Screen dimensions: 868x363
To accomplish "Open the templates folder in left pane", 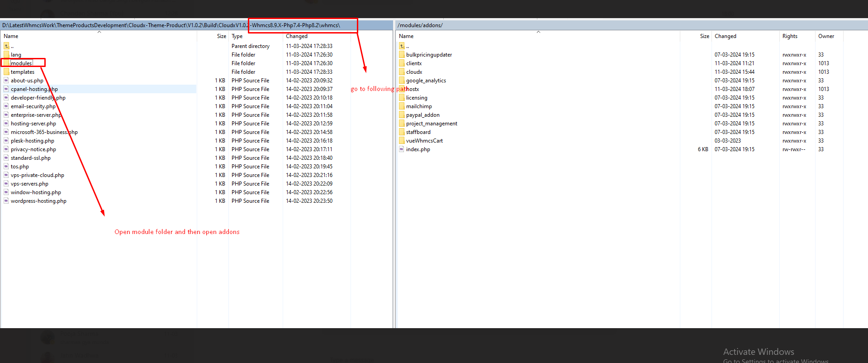I will pos(22,72).
